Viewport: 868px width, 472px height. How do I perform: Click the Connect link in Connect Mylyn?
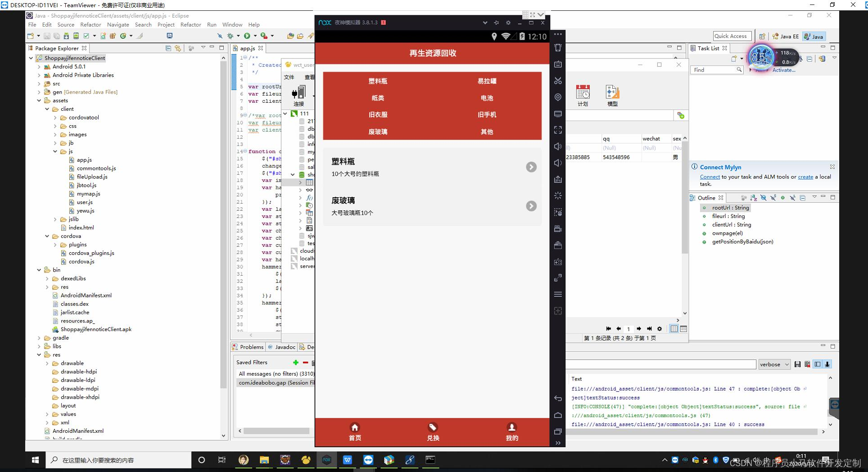click(x=710, y=177)
